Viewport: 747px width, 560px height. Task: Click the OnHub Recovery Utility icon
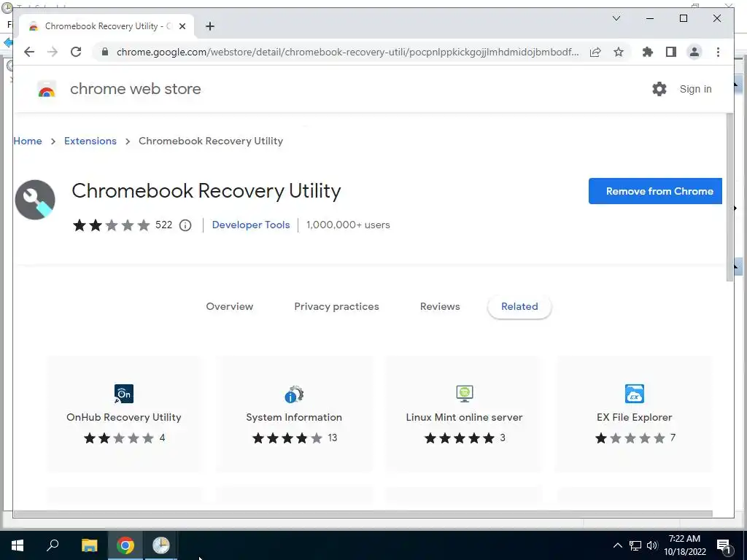(x=124, y=394)
